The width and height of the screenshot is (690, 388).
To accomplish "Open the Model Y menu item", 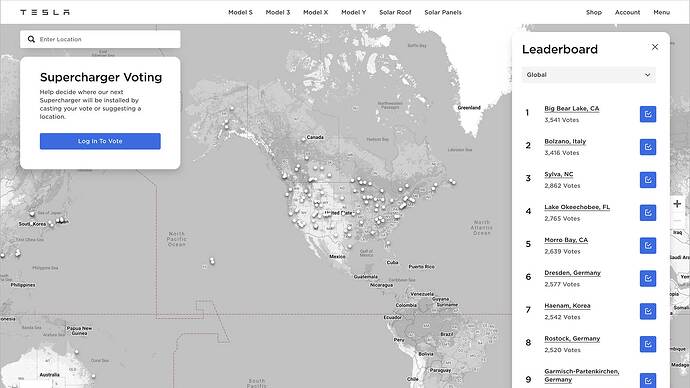I will 353,12.
